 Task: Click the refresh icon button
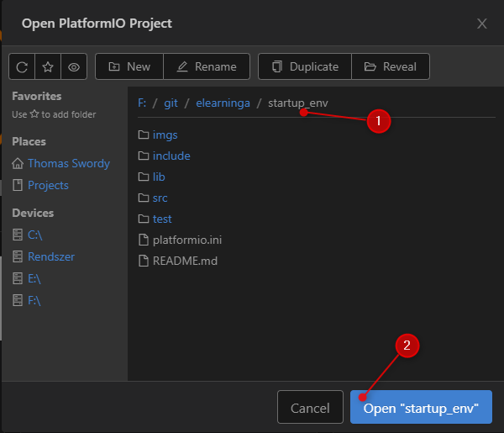point(22,66)
